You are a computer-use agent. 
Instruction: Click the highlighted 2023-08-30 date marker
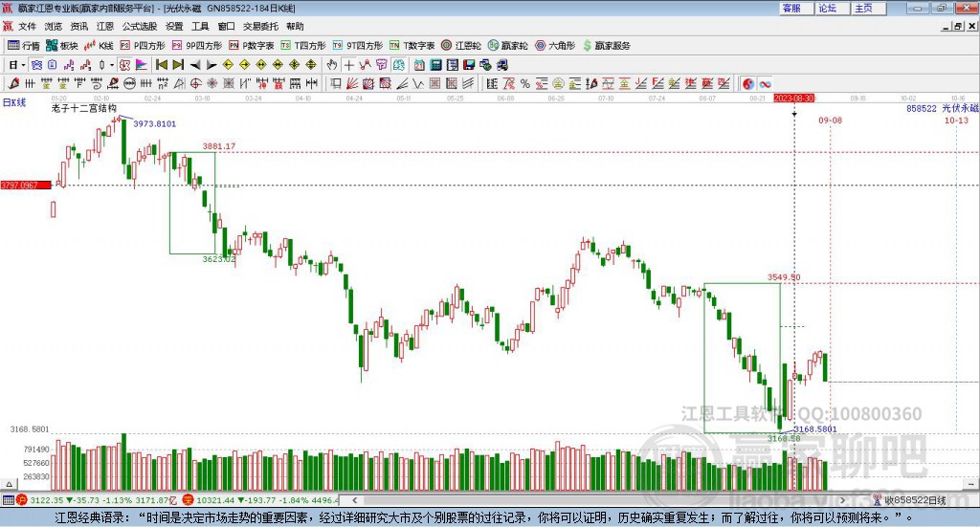pos(793,99)
